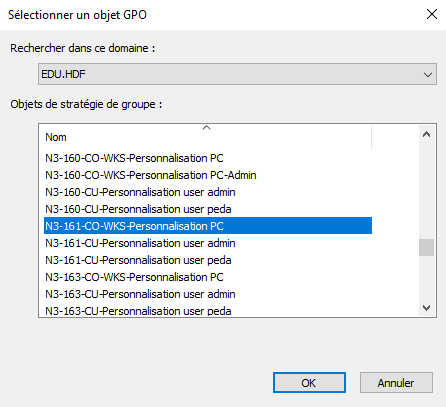
Task: Click highlighted N3-161-CO-WKS-Personnalisation PC item
Action: (208, 226)
